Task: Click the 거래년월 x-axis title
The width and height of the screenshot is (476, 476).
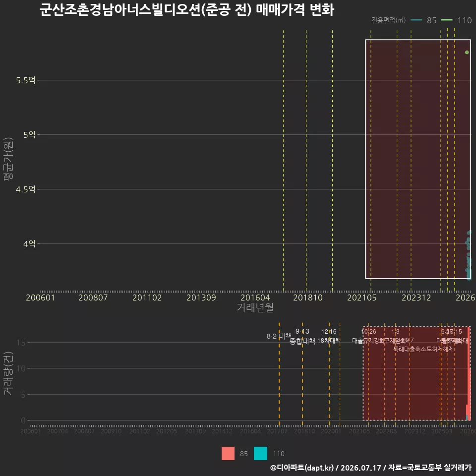Action: 255,307
